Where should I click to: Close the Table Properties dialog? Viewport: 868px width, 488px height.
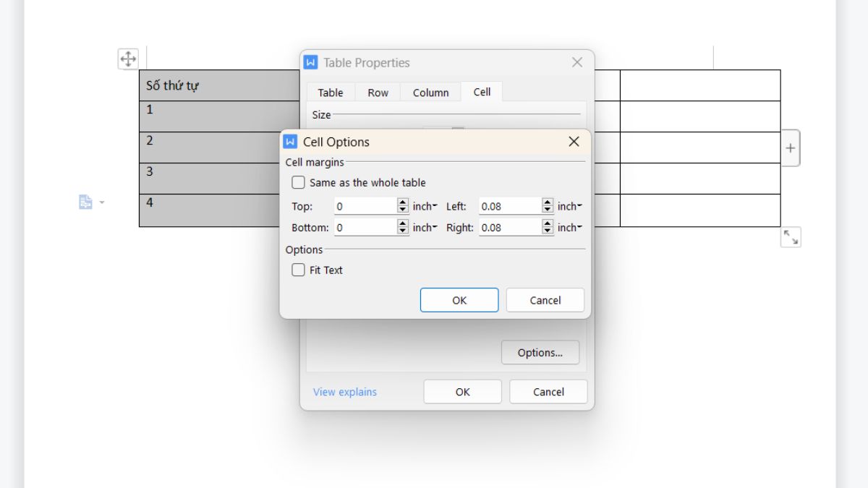coord(576,63)
